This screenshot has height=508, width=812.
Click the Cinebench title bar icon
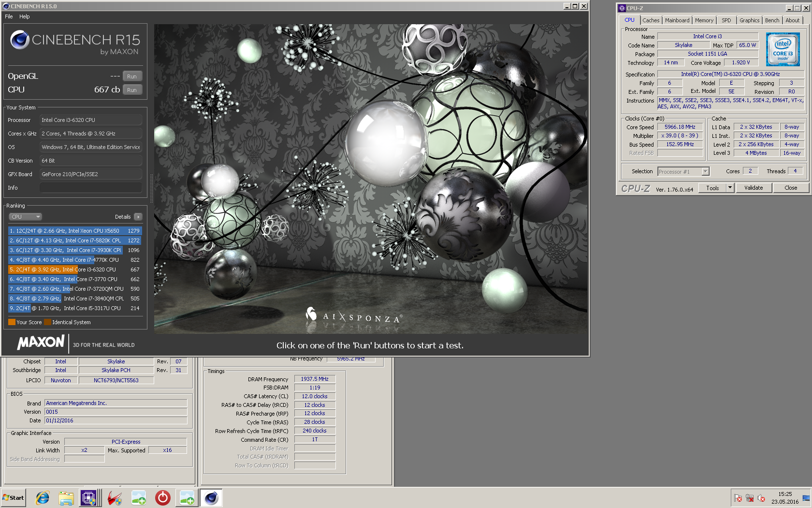point(6,6)
